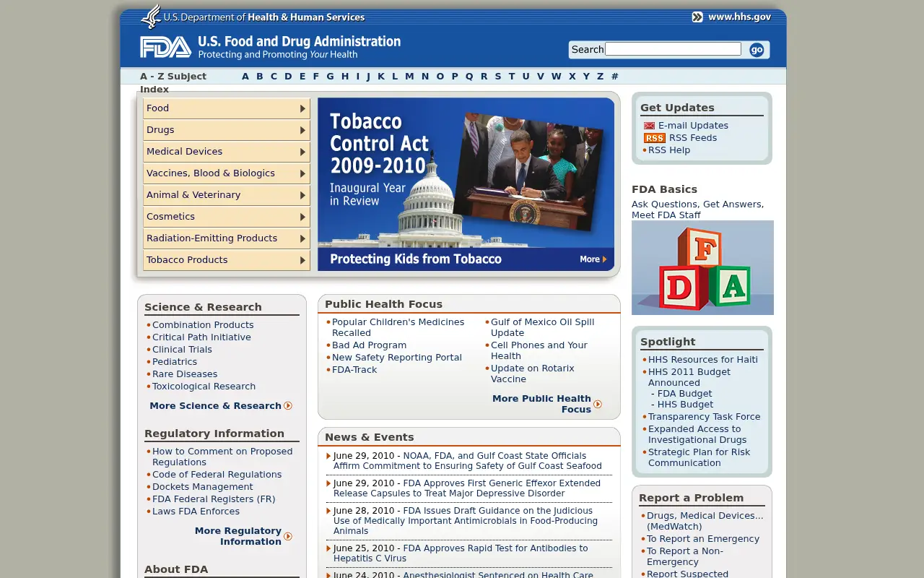Click the HHS eagle logo

tap(151, 17)
